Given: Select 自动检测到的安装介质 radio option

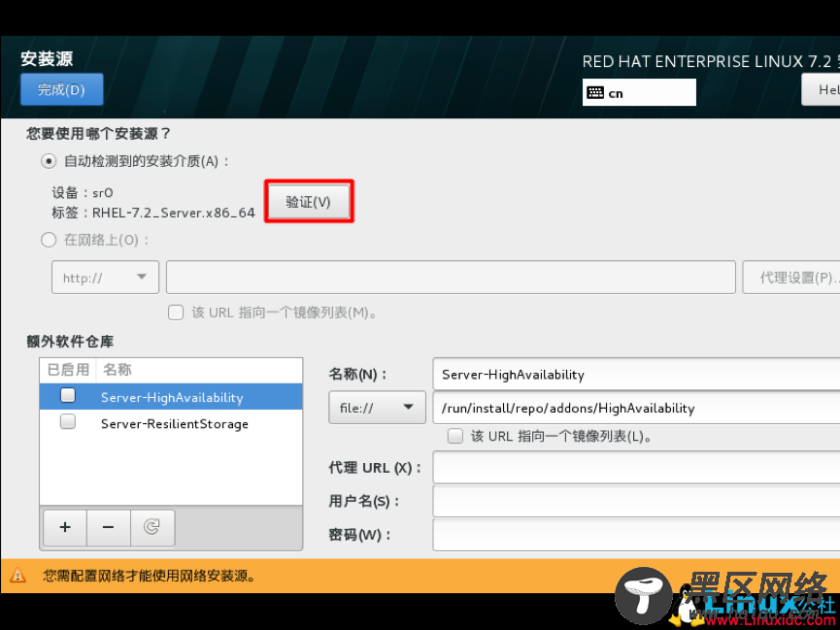Looking at the screenshot, I should tap(49, 161).
